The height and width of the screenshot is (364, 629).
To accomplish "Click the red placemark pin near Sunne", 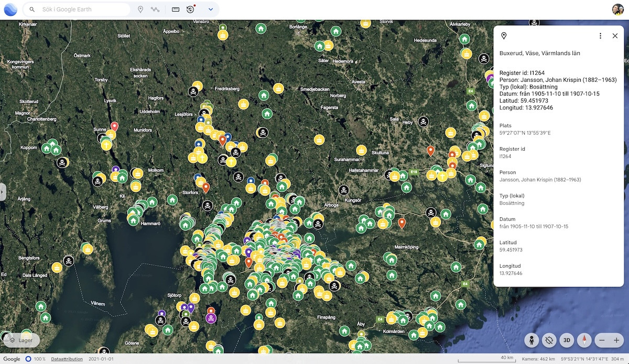I will click(114, 127).
